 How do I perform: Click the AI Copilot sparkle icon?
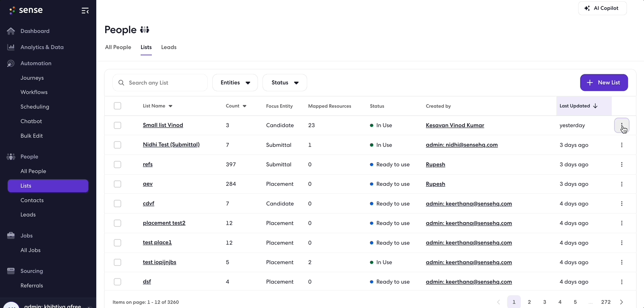coord(587,8)
